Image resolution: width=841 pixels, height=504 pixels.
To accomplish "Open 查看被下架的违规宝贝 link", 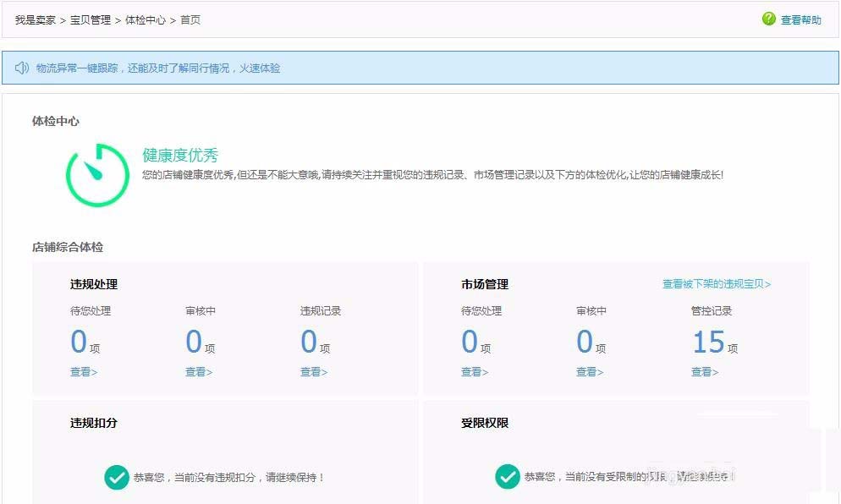I will pyautogui.click(x=717, y=283).
